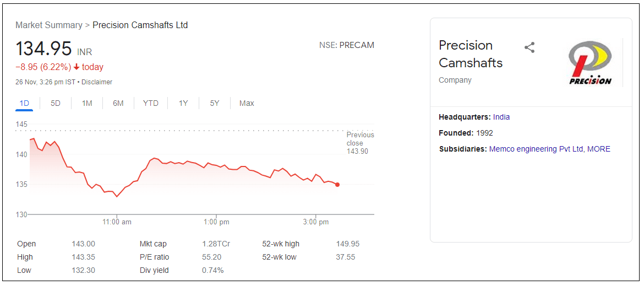This screenshot has height=285, width=644.
Task: Select the YTD chart tab
Action: tap(151, 103)
